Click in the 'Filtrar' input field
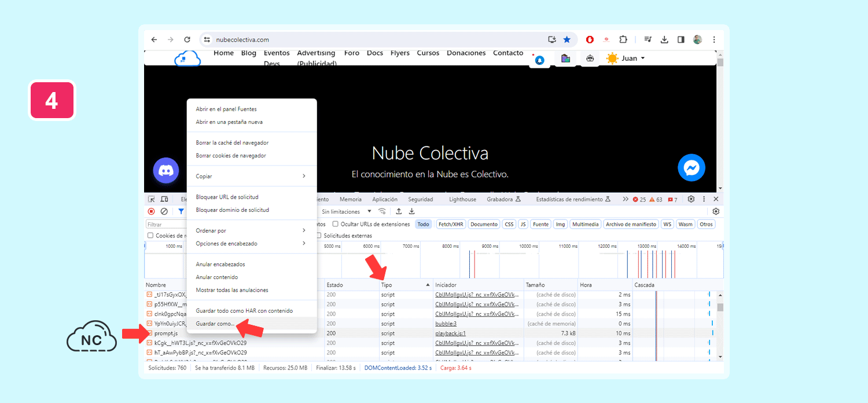This screenshot has width=868, height=403. 165,225
